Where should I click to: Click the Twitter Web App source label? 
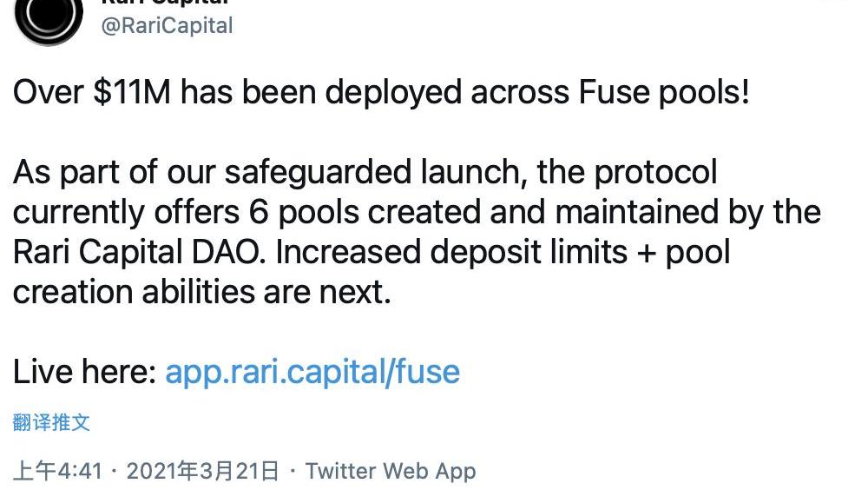(391, 471)
